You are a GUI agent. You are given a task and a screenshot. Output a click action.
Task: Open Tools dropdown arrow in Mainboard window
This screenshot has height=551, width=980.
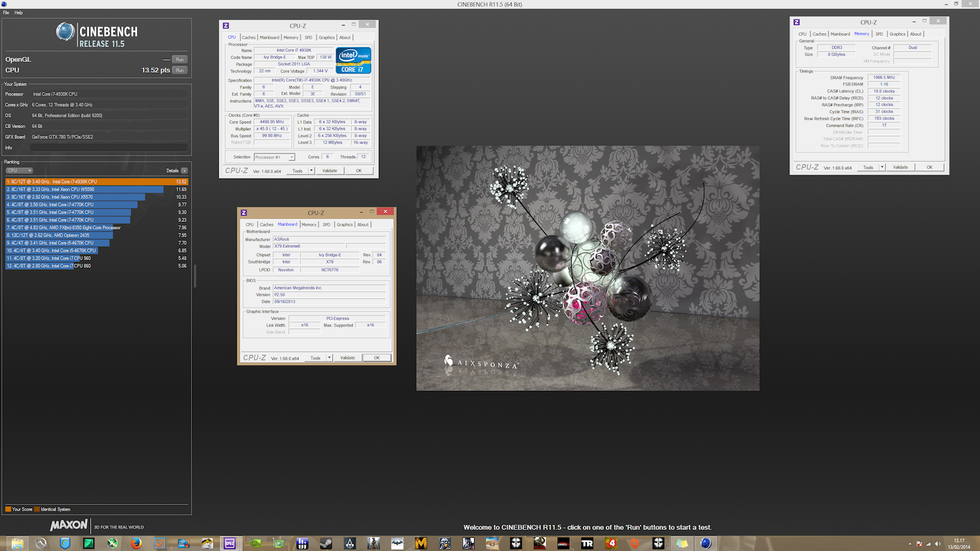coord(329,358)
